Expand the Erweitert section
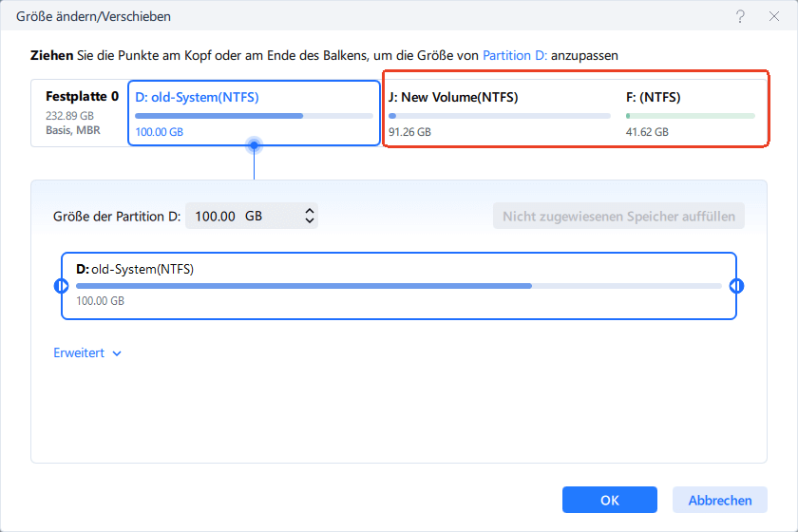This screenshot has height=532, width=798. pyautogui.click(x=87, y=353)
